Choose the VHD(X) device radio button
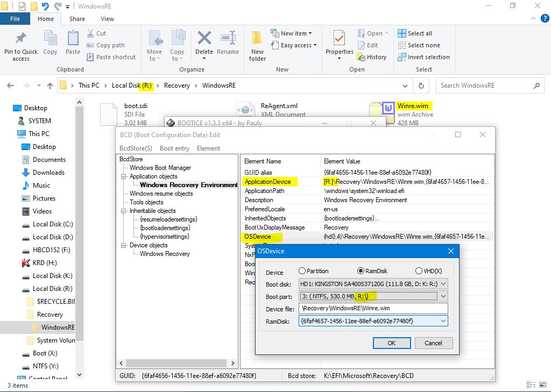Image resolution: width=551 pixels, height=392 pixels. pyautogui.click(x=419, y=271)
